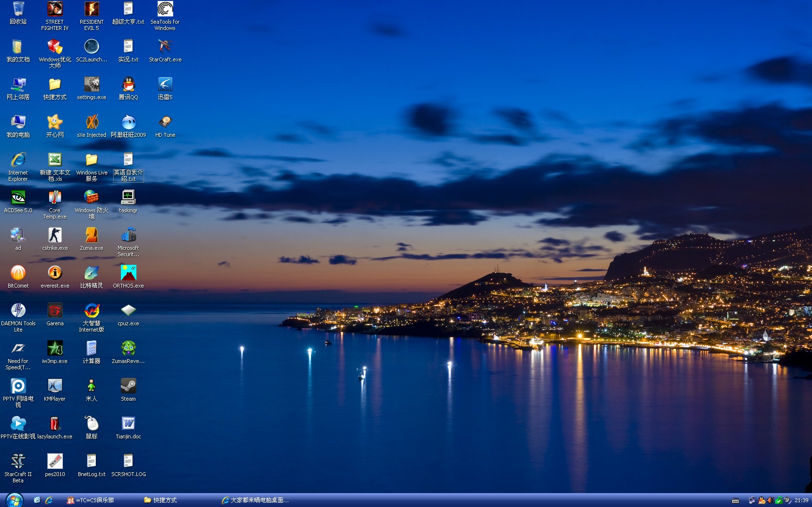
Task: Select the pes2010 desktop icon
Action: (55, 465)
